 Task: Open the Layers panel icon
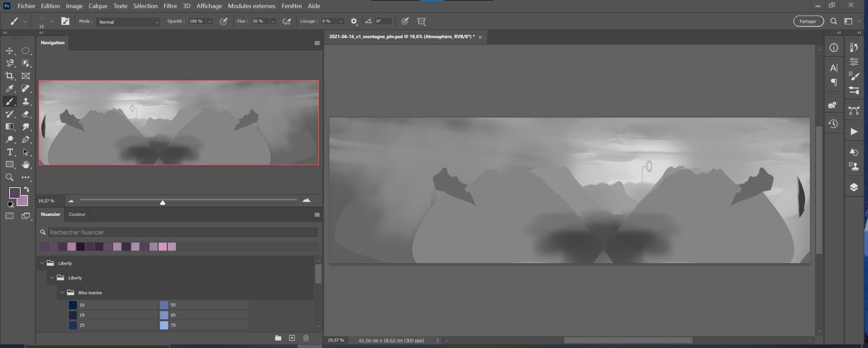point(854,188)
